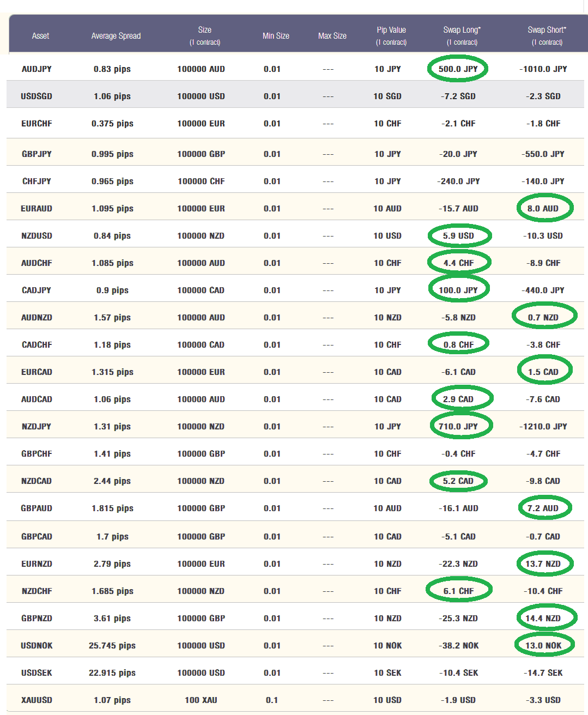This screenshot has height=715, width=588.
Task: Click the XAUUSD asset name
Action: point(37,700)
